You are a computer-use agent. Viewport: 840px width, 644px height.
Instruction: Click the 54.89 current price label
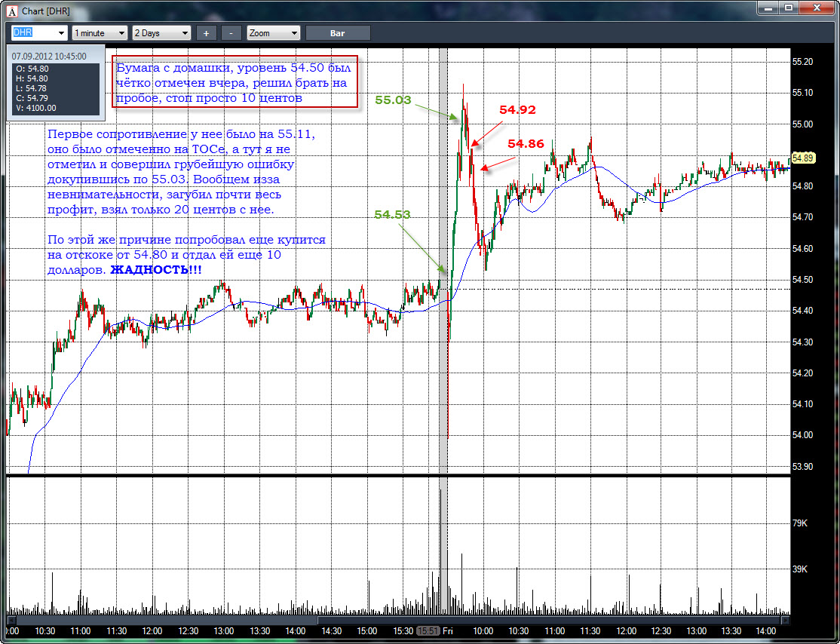tap(803, 158)
